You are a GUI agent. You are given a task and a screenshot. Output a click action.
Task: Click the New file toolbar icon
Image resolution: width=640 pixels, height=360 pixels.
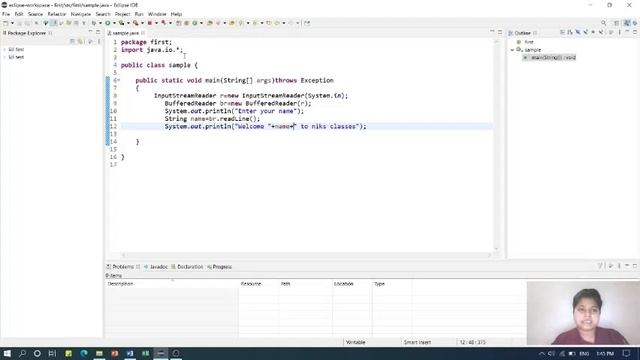(x=6, y=23)
